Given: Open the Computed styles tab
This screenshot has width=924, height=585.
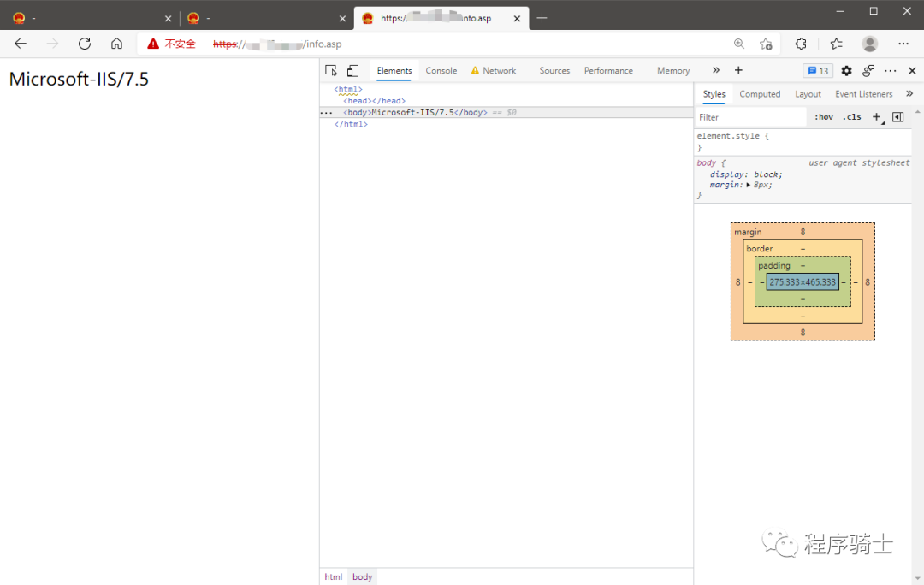Looking at the screenshot, I should click(760, 94).
